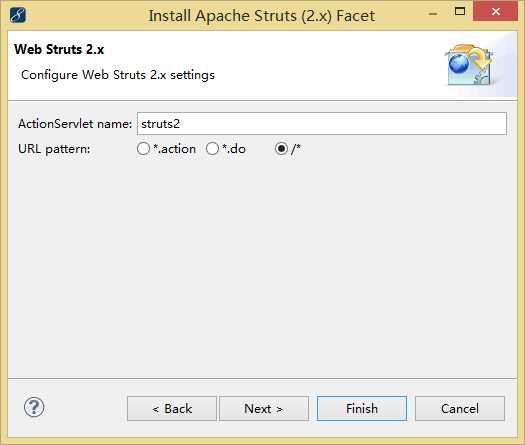525x445 pixels.
Task: Click the Web Struts wizard banner globe icon
Action: coord(470,65)
